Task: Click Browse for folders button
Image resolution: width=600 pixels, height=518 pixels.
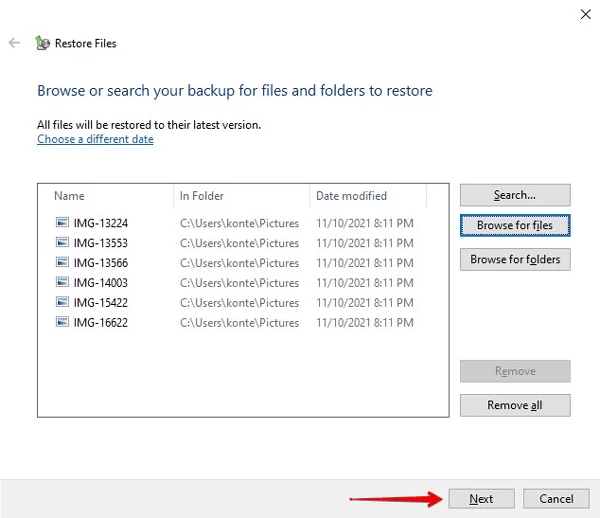Action: pos(514,260)
